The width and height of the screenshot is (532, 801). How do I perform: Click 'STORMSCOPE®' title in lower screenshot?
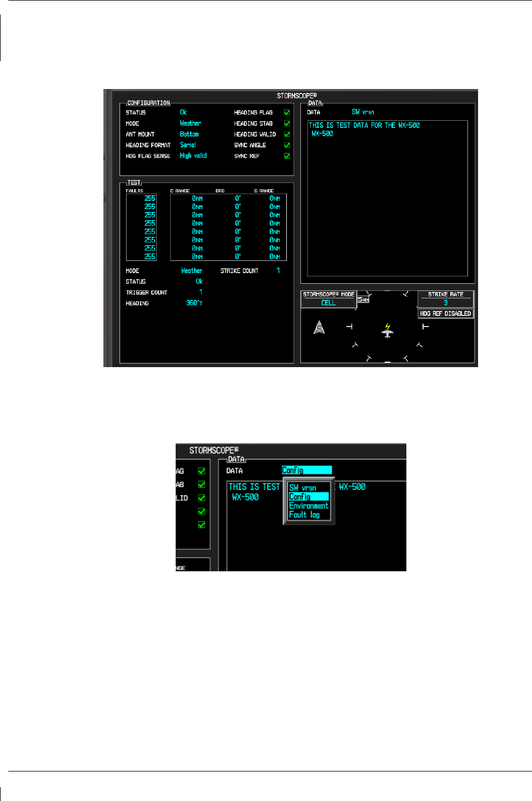tap(214, 451)
